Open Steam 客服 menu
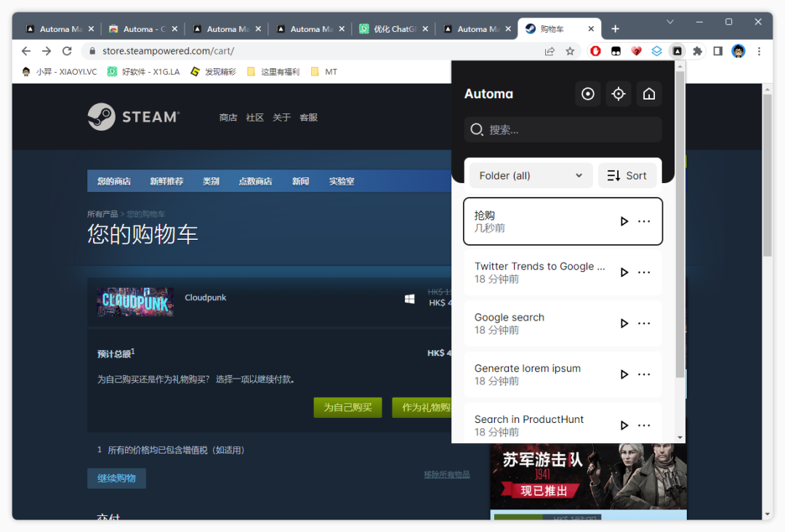Screen dimensions: 785x532 [x=308, y=117]
